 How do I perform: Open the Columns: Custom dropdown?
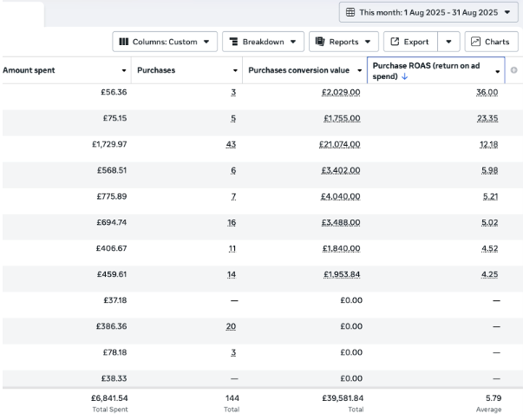point(164,42)
